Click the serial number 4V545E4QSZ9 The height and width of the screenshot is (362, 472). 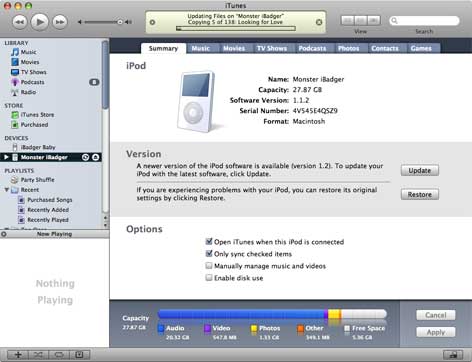coord(315,111)
